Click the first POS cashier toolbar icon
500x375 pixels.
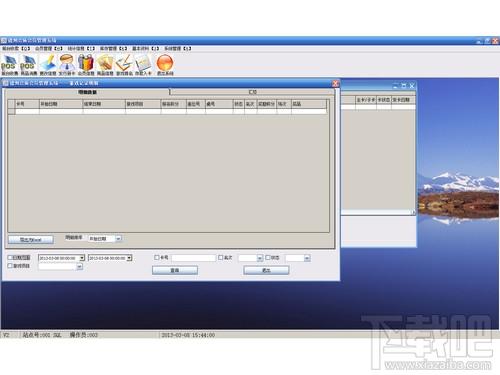point(9,62)
